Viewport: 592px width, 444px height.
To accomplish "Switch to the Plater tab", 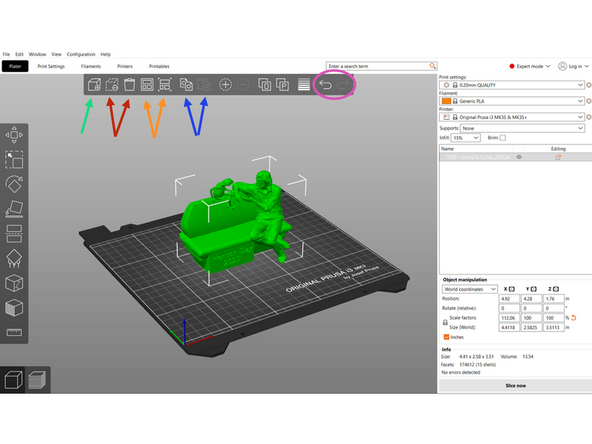I will click(15, 66).
